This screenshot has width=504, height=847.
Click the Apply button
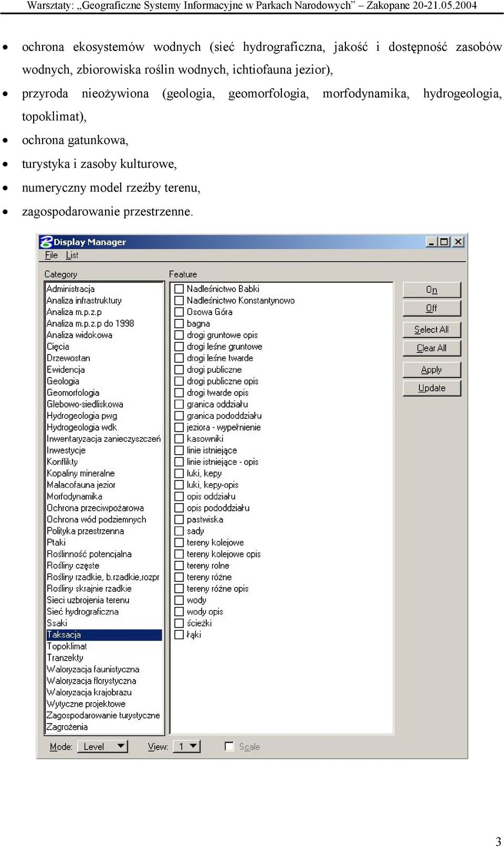click(432, 370)
